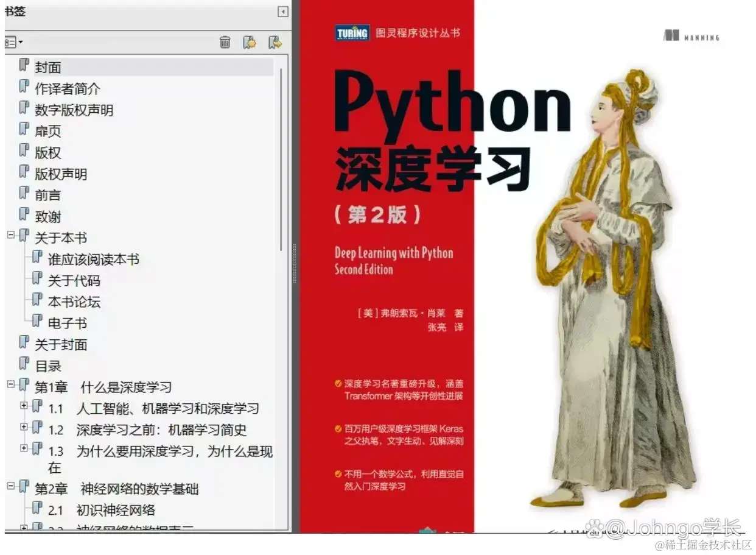Select the 版权 bookmark
The image size is (756, 555).
coord(47,153)
